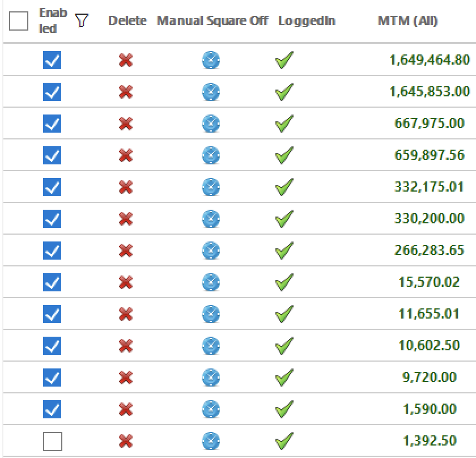The height and width of the screenshot is (458, 476).
Task: Manual square off row 11,655.01
Action: (211, 314)
